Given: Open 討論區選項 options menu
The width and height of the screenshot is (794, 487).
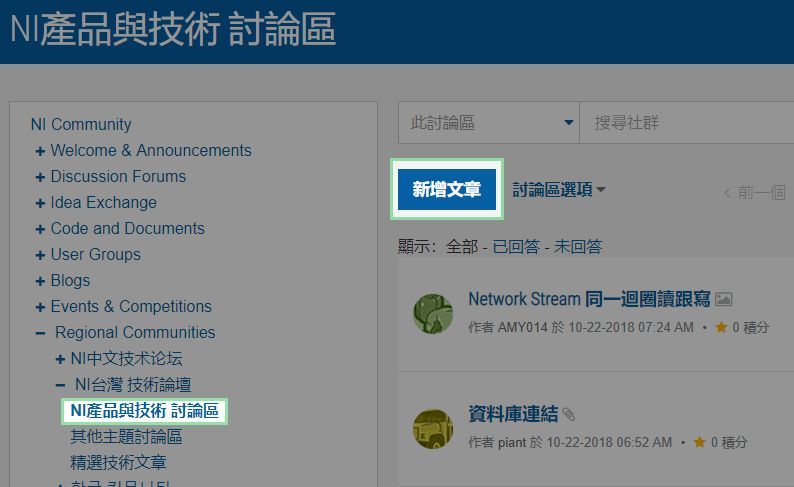Looking at the screenshot, I should 559,190.
